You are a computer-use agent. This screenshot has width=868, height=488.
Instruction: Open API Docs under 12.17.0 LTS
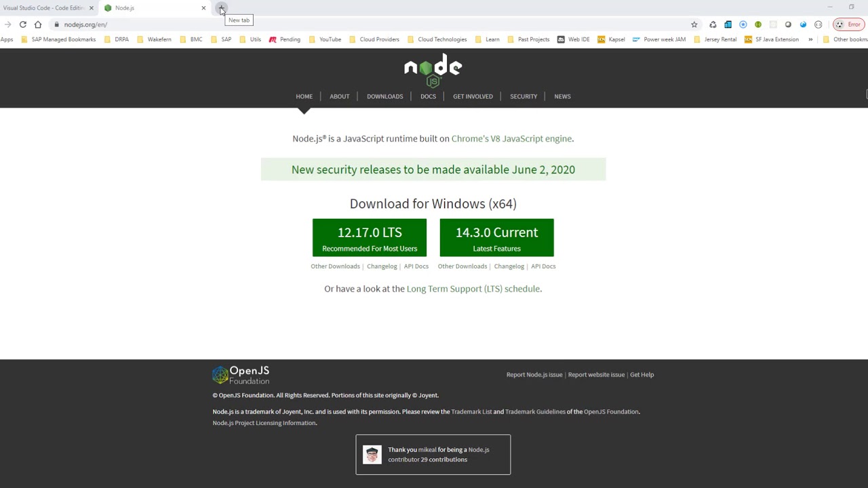pyautogui.click(x=416, y=266)
